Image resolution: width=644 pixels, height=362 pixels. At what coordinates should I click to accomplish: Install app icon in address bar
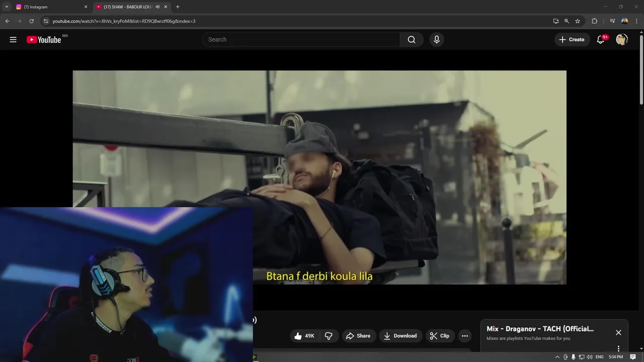point(555,21)
